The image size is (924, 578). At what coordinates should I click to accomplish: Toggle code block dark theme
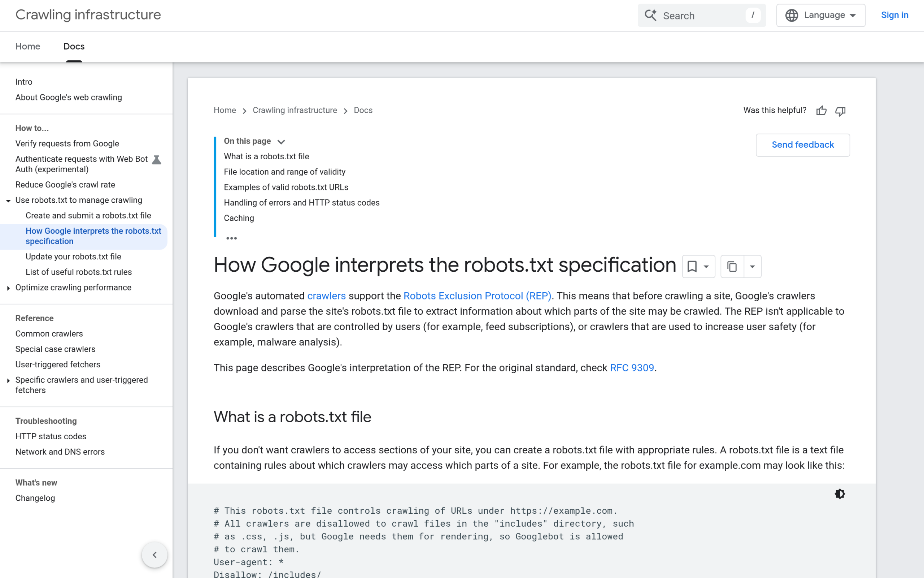coord(840,494)
